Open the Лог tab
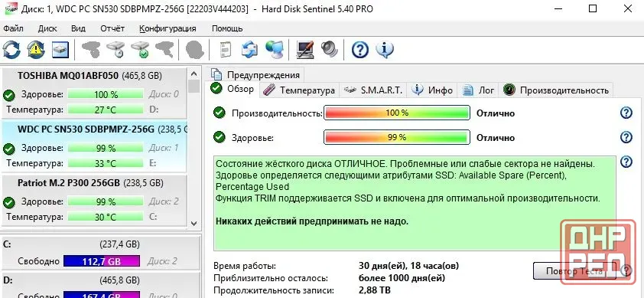The height and width of the screenshot is (298, 644). 478,90
